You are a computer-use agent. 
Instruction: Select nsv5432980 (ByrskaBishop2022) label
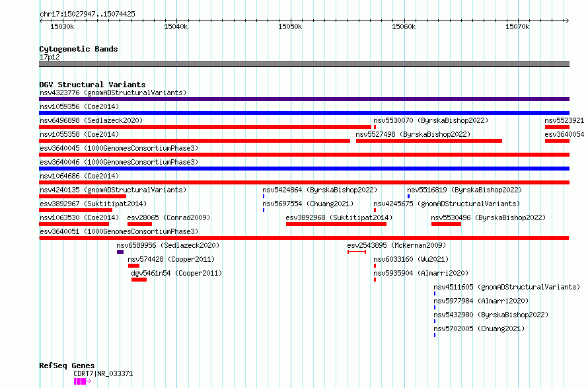(491, 315)
